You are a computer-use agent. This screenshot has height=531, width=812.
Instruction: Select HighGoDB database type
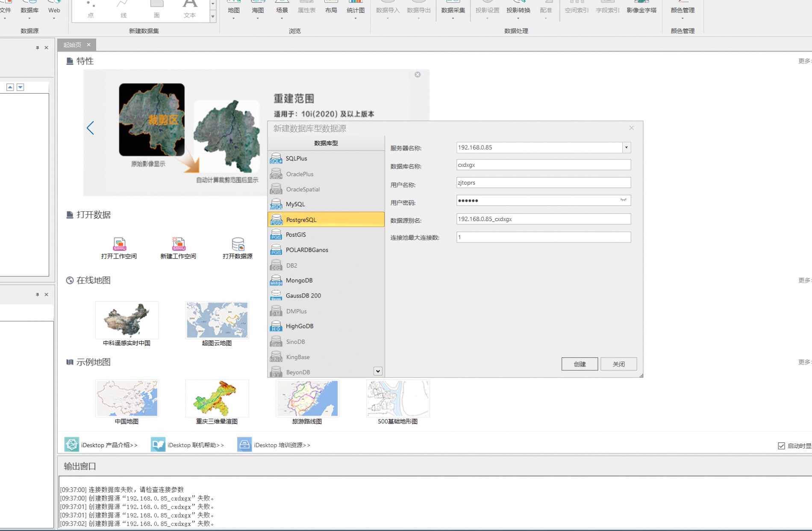point(326,326)
